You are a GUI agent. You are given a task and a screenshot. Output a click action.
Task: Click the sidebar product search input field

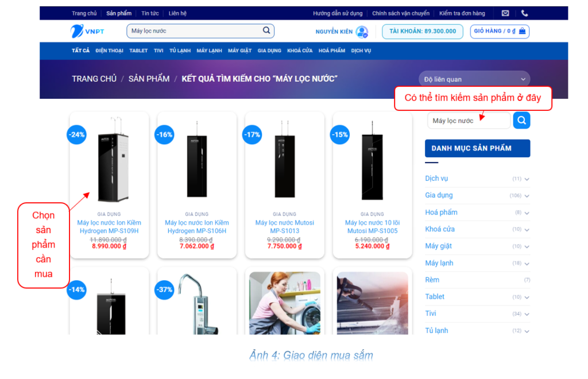(468, 121)
